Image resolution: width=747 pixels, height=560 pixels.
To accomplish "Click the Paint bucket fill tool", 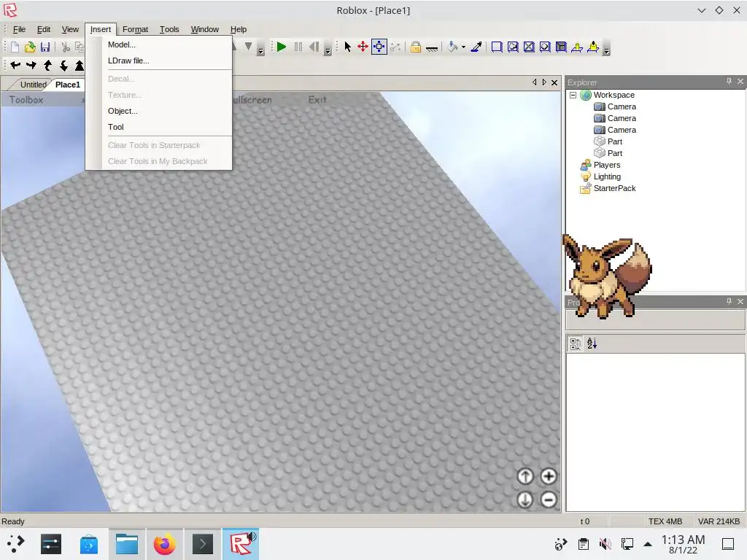I will click(x=452, y=47).
